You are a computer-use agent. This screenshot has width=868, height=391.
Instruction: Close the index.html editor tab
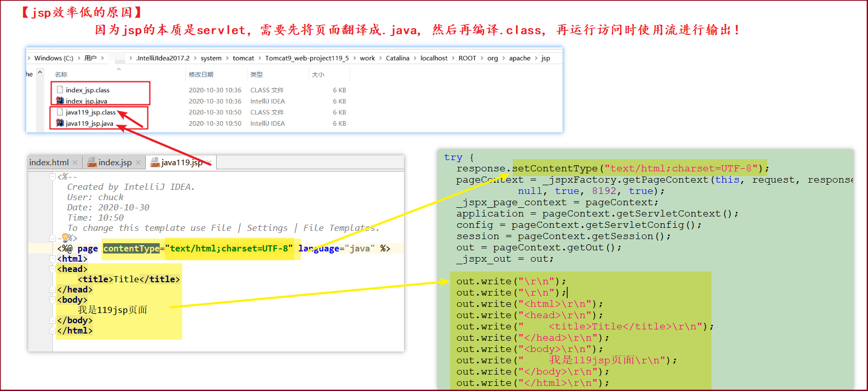[x=75, y=163]
